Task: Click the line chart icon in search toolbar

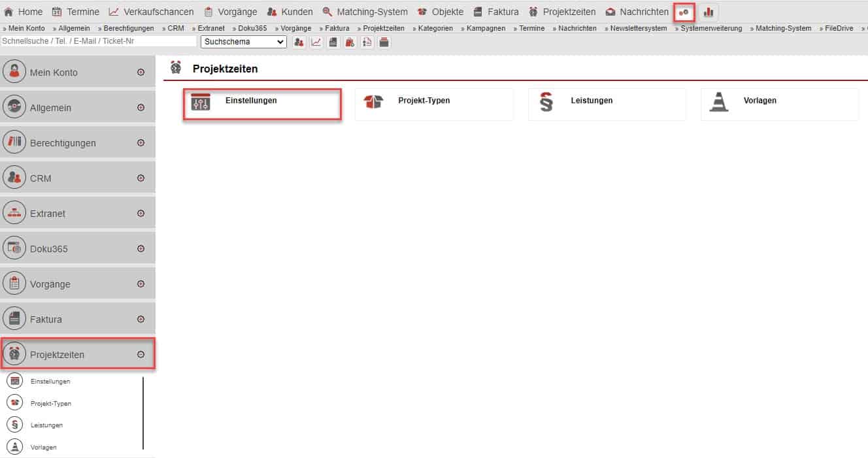Action: coord(316,42)
